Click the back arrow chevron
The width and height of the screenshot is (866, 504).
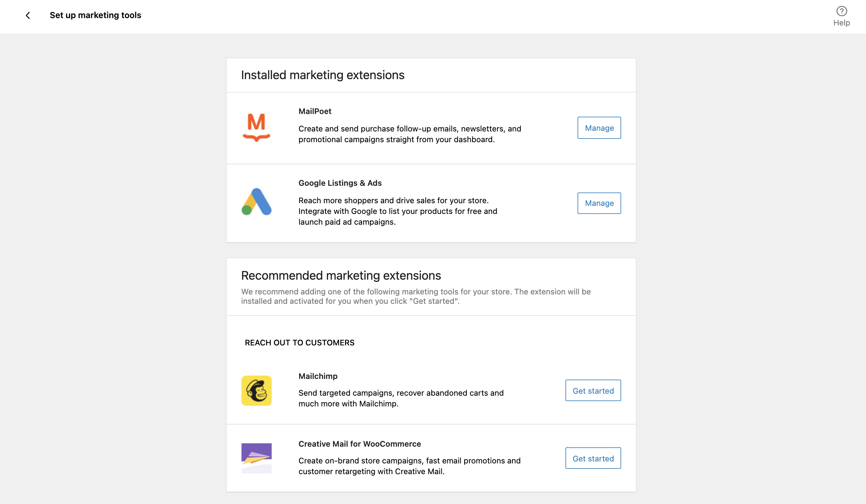[x=28, y=15]
